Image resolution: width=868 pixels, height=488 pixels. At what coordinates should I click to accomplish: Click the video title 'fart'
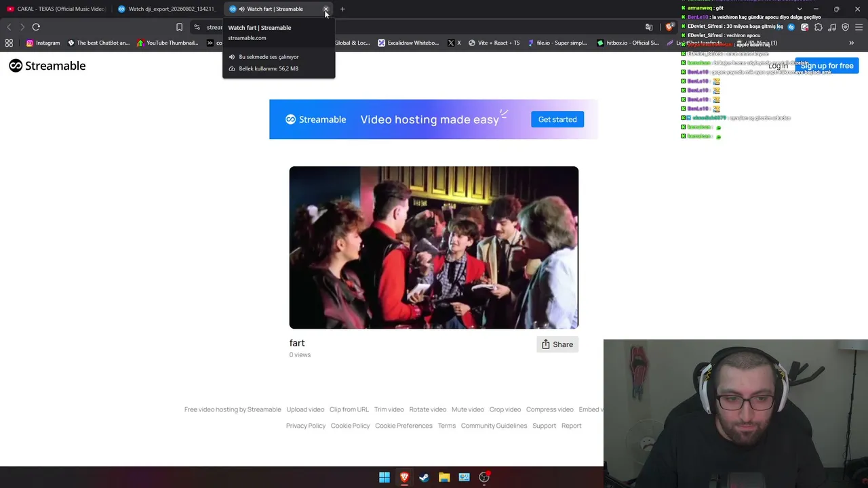point(297,343)
